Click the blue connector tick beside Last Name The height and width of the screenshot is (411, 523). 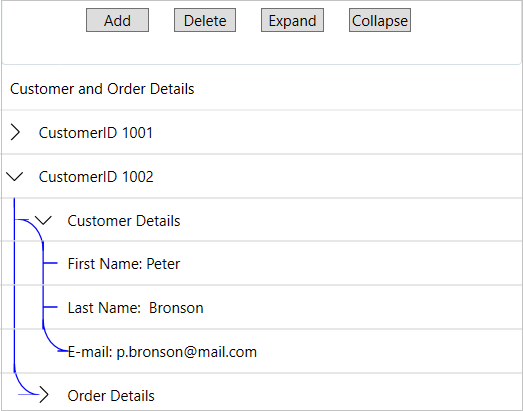(50, 307)
